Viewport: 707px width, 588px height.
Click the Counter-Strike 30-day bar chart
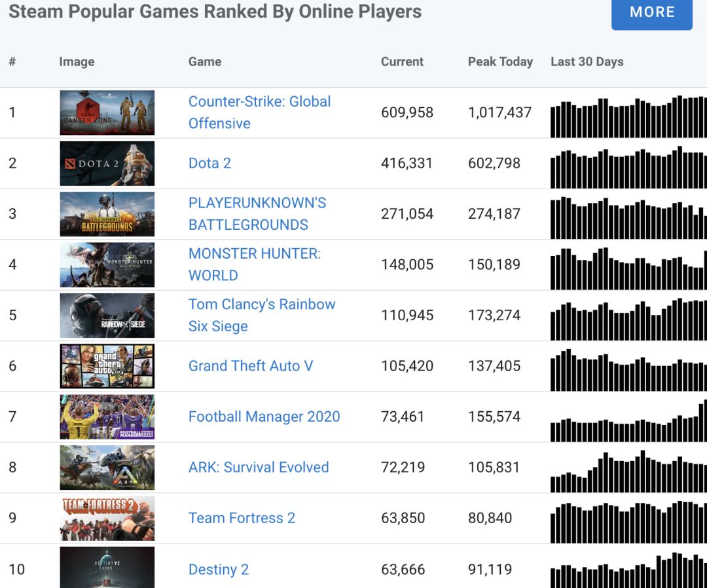[628, 117]
